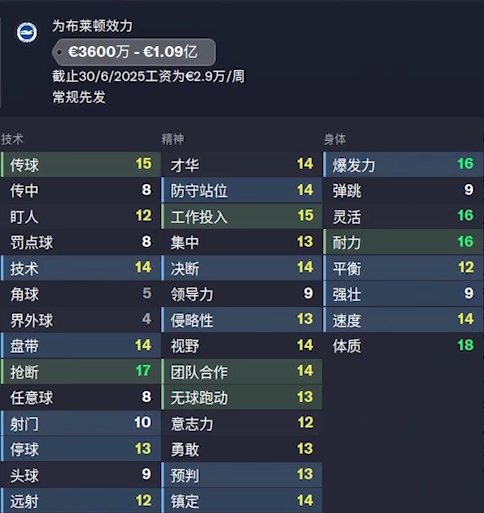Viewport: 484px width, 513px height.
Task: Select the 体质 attribute with value 18
Action: coord(403,345)
